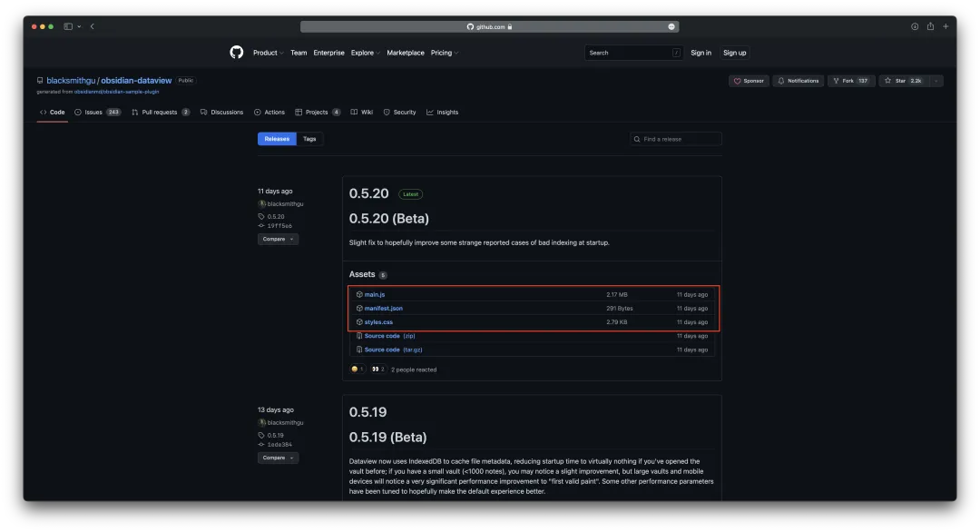The width and height of the screenshot is (980, 532).
Task: Click the package icon beside styles.css
Action: pyautogui.click(x=359, y=322)
